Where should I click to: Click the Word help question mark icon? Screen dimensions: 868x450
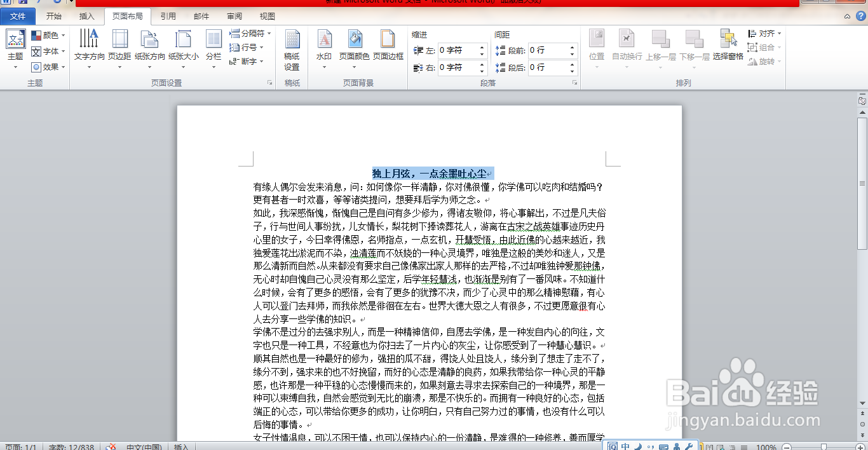[860, 17]
